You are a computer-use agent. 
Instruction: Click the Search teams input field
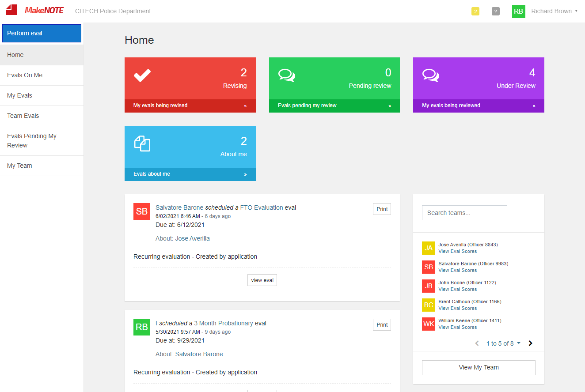464,213
